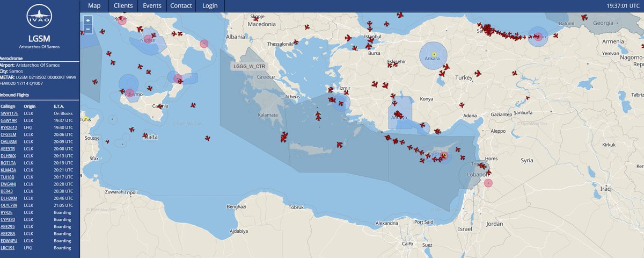Open the Login page
This screenshot has width=644, height=258.
[210, 5]
